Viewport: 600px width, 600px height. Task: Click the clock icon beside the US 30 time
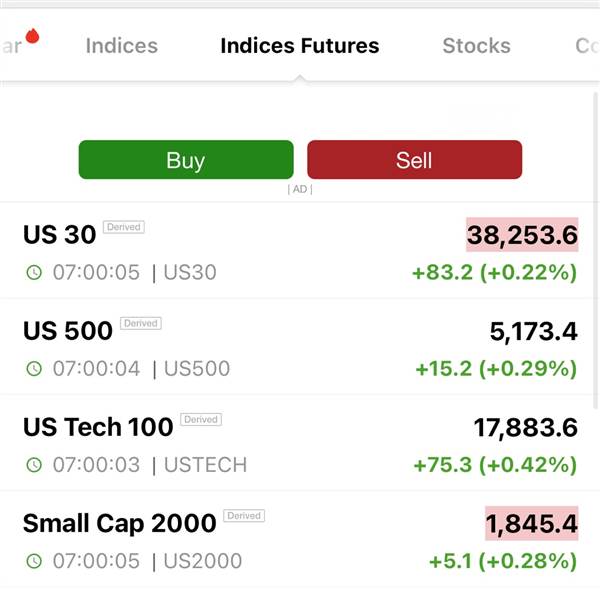pyautogui.click(x=34, y=272)
